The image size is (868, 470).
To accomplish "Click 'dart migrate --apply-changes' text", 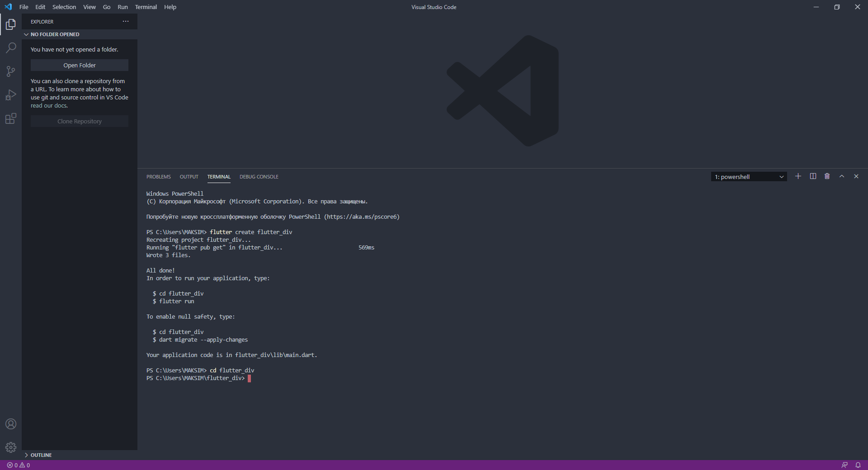I will click(203, 340).
